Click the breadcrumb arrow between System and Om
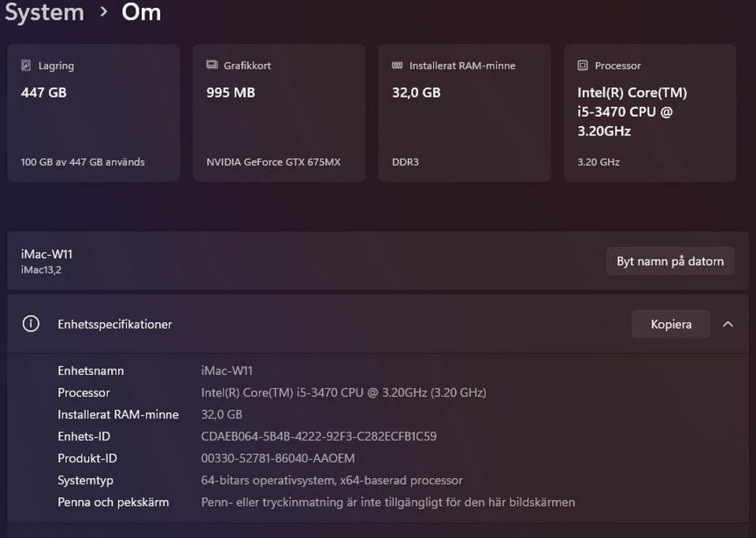Screen dimensions: 756x538 (103, 13)
